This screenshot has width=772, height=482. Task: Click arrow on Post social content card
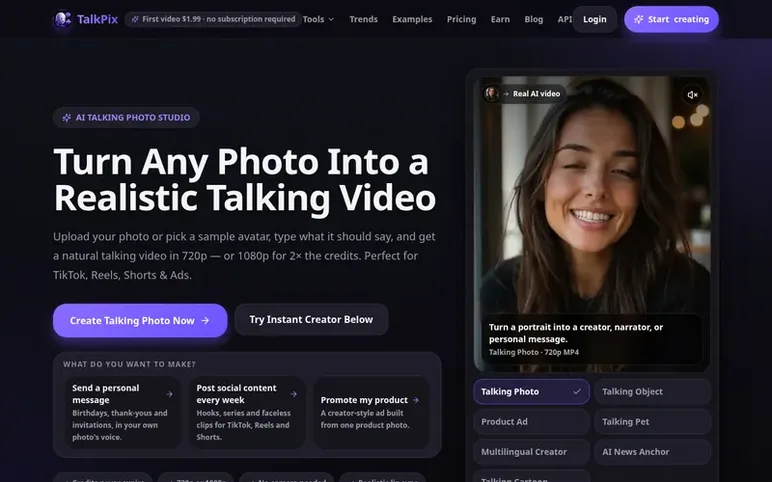click(x=294, y=394)
